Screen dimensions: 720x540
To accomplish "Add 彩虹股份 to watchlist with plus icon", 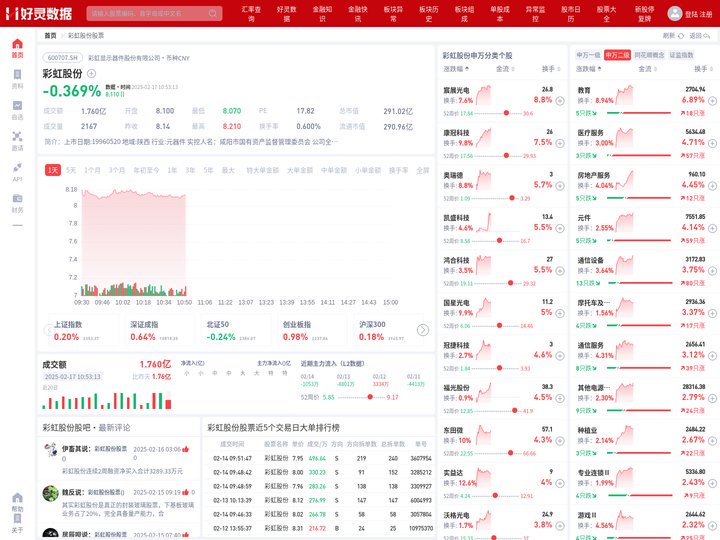I will point(91,73).
